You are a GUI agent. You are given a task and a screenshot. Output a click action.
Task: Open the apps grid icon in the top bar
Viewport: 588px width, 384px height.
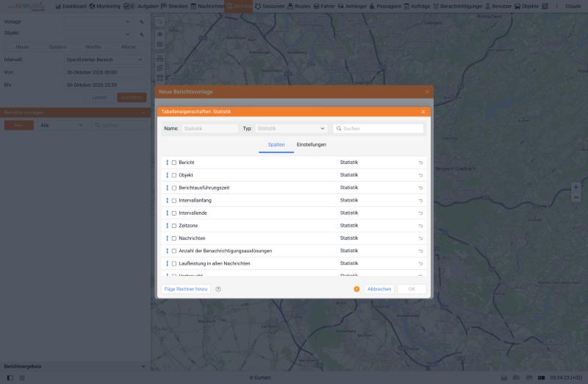pyautogui.click(x=545, y=6)
